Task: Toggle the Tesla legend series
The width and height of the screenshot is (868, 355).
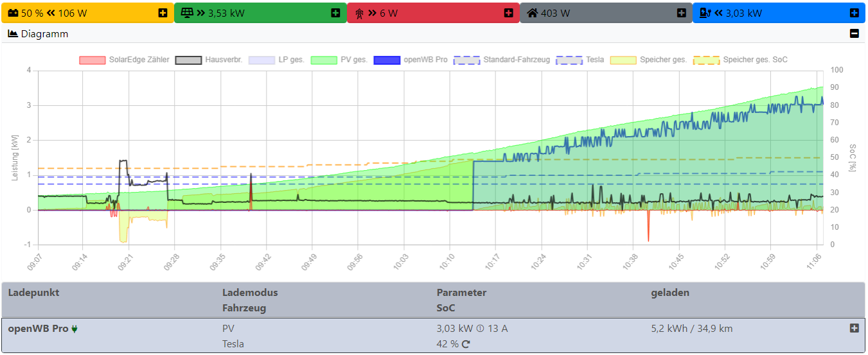Action: pyautogui.click(x=580, y=60)
